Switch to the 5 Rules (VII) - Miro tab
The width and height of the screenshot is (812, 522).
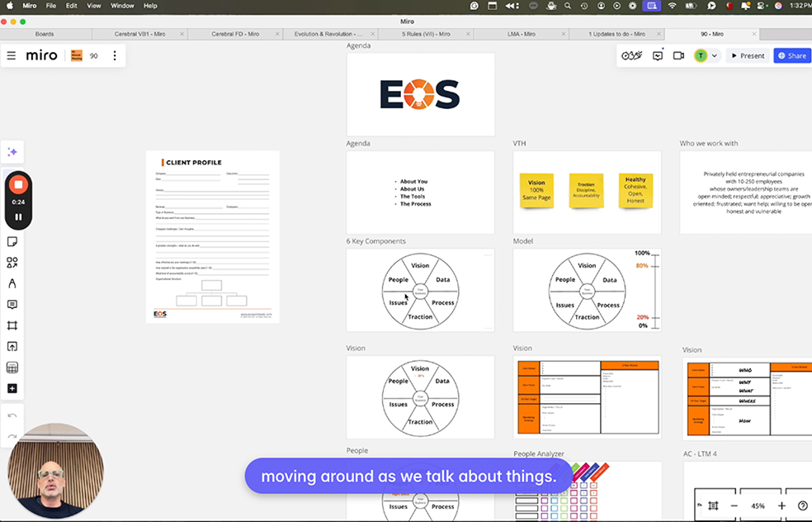point(426,34)
